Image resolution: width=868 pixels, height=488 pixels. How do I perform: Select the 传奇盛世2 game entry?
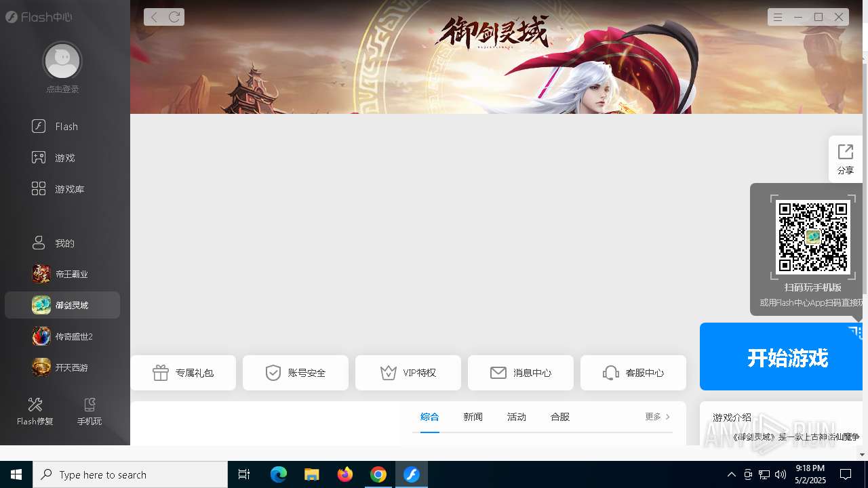62,336
